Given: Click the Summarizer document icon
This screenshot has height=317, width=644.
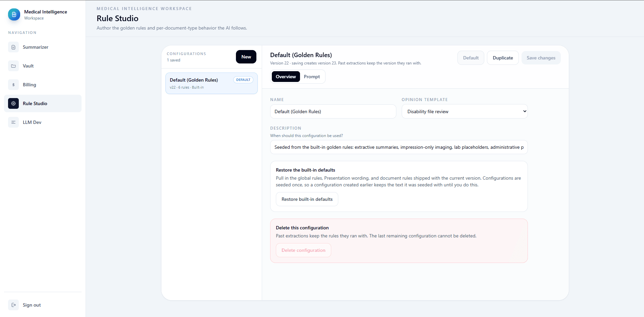Looking at the screenshot, I should tap(13, 47).
